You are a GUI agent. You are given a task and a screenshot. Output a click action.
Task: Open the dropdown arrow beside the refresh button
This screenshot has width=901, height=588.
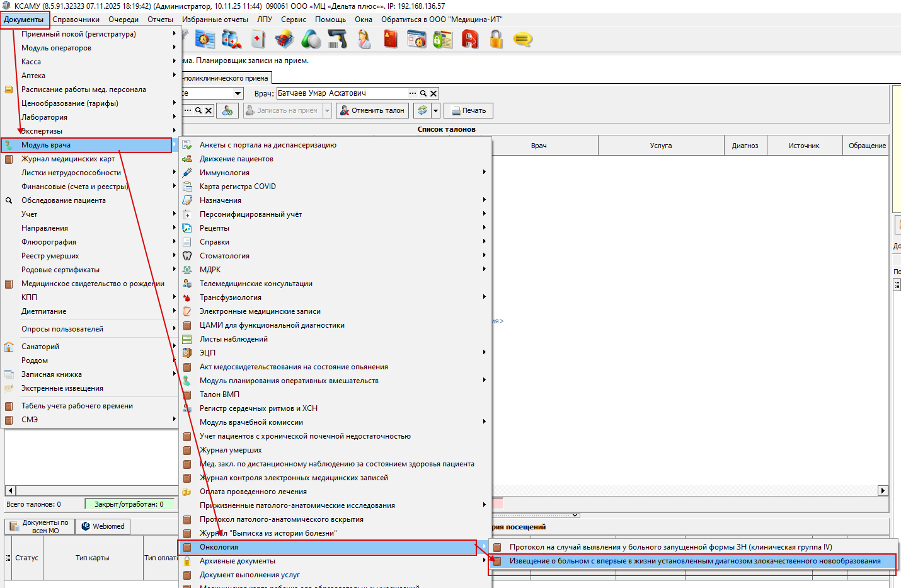coord(435,110)
